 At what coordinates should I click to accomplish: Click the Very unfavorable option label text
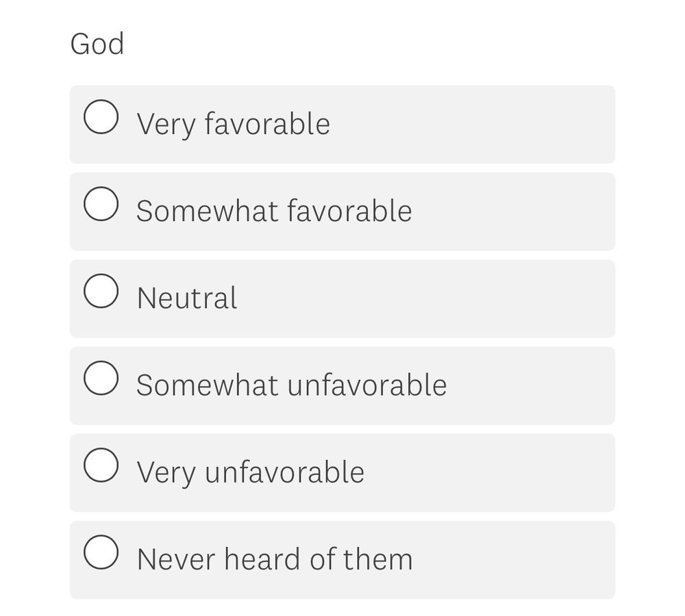[x=251, y=472]
